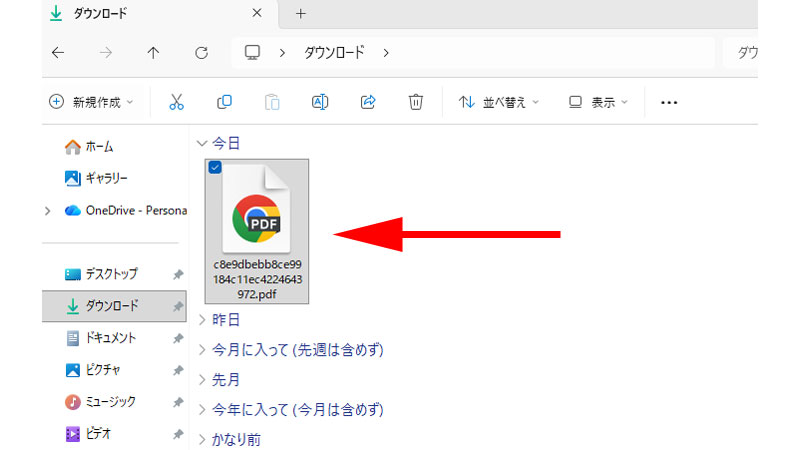Close the ダウンロード tab

pos(257,13)
